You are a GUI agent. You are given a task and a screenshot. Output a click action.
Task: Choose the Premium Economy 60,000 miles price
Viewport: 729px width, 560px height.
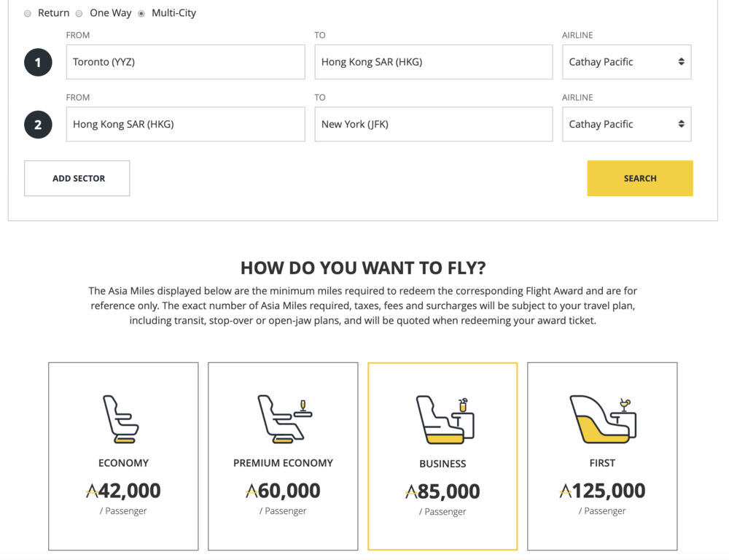[283, 491]
